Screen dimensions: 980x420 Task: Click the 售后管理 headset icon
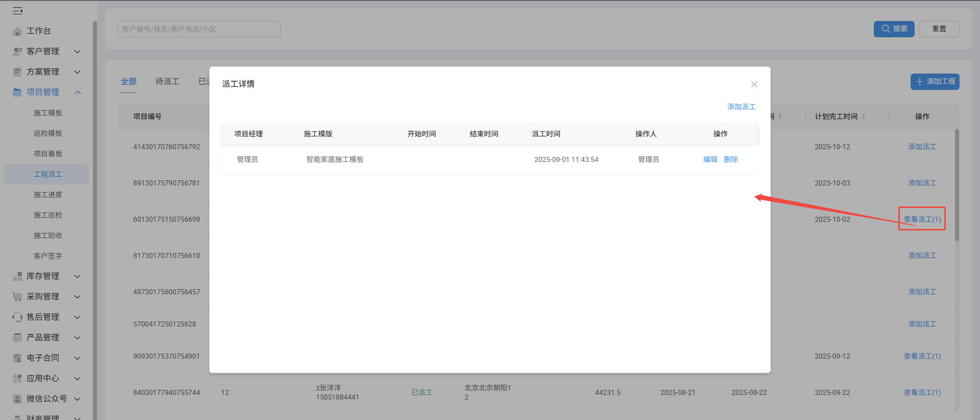tap(17, 317)
